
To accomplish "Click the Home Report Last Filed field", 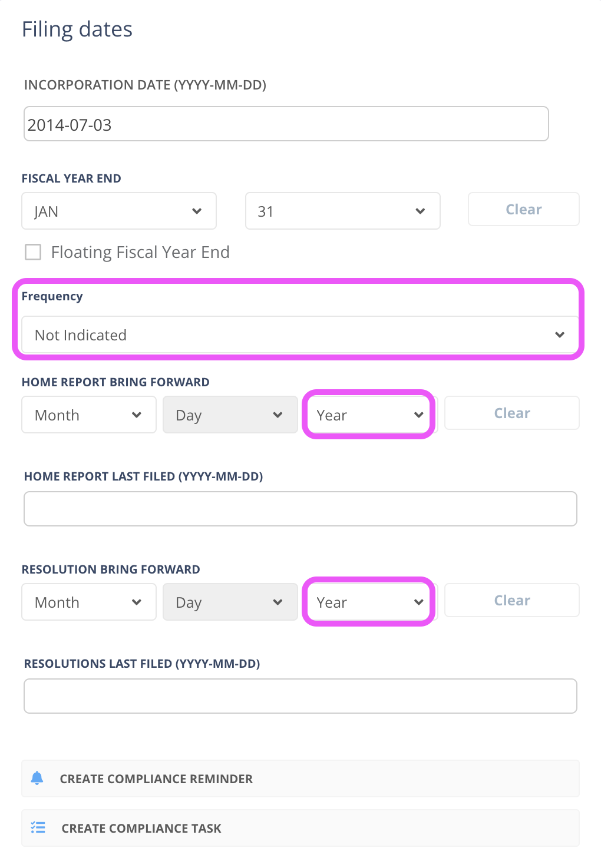I will pyautogui.click(x=300, y=509).
